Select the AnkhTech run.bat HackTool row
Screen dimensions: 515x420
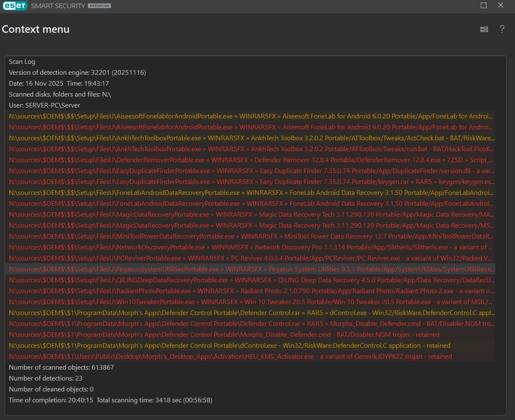click(251, 149)
